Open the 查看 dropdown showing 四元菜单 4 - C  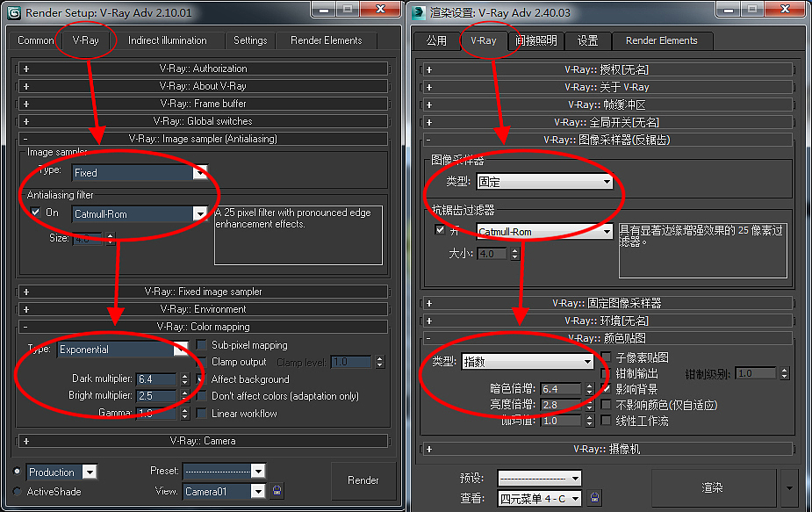click(x=539, y=499)
